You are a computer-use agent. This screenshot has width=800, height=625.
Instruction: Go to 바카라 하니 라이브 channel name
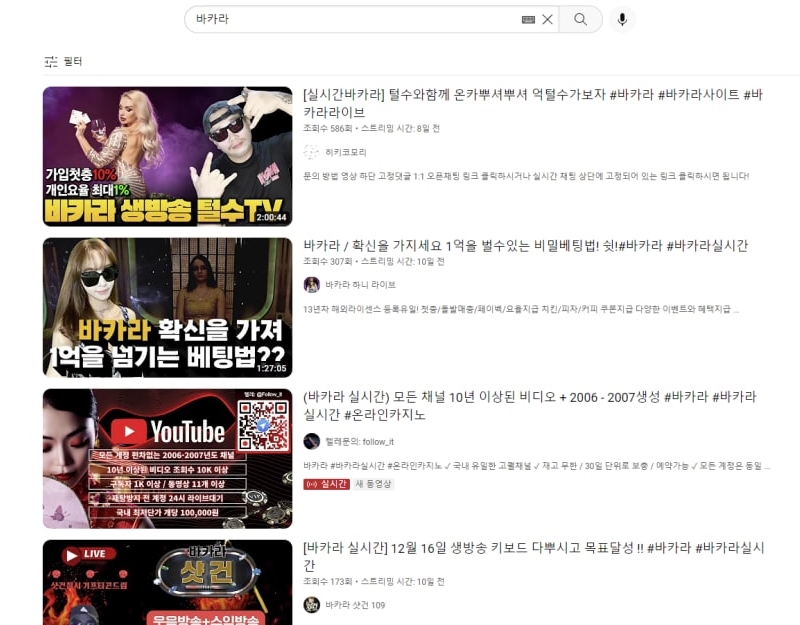point(361,285)
